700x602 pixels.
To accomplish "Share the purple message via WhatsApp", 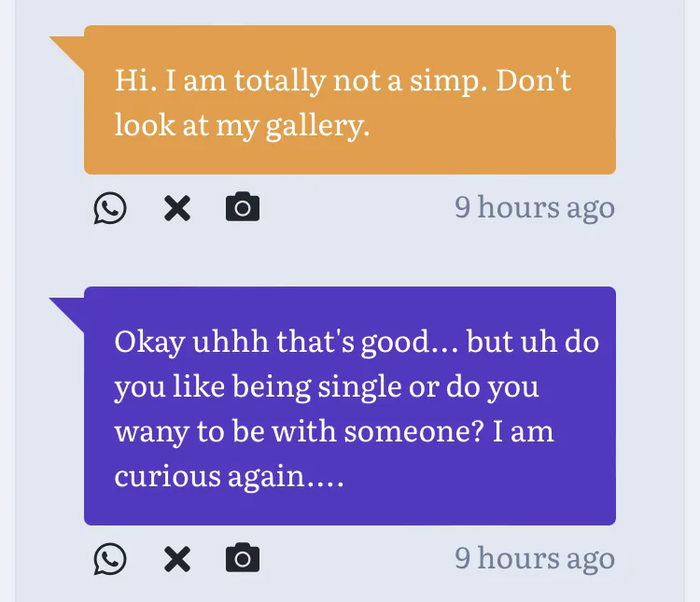I will [x=110, y=558].
